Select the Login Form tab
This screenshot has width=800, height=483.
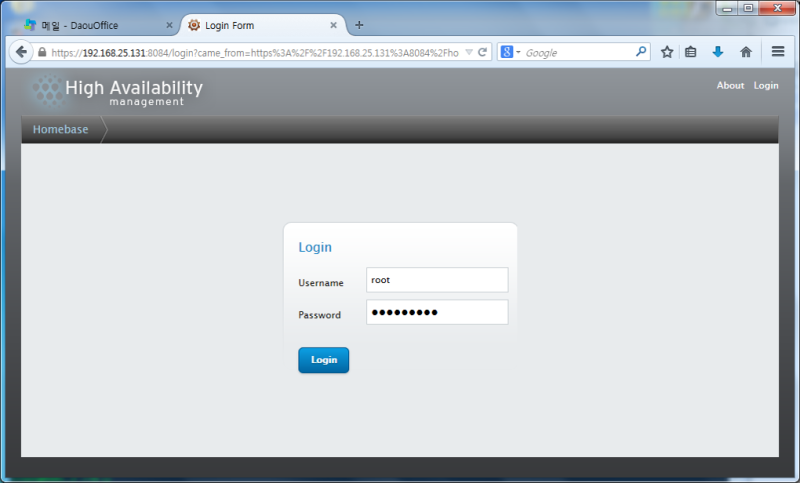pyautogui.click(x=263, y=25)
